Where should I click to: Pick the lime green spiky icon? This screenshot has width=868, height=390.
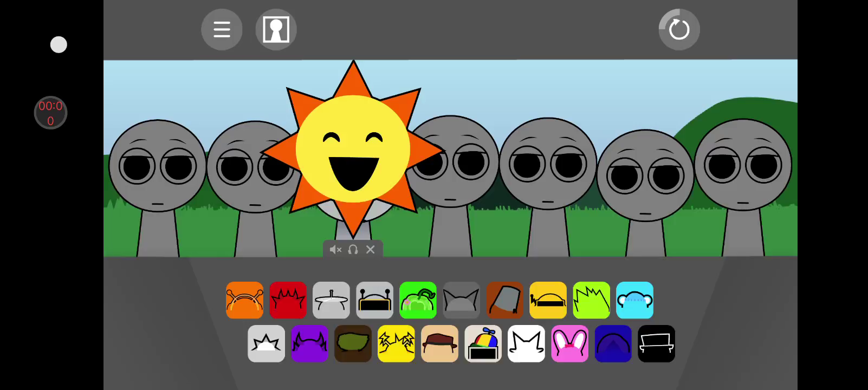pyautogui.click(x=591, y=300)
